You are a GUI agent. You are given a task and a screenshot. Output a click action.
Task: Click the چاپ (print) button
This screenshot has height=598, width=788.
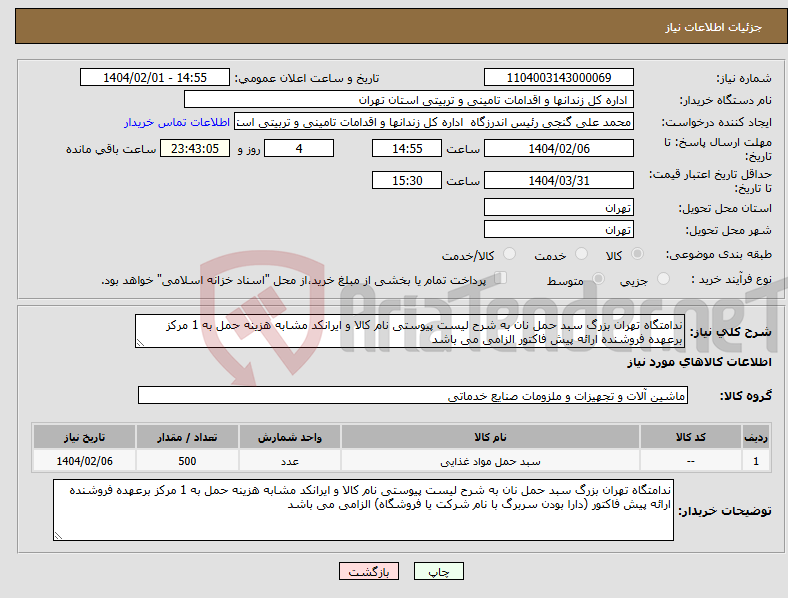[x=438, y=571]
